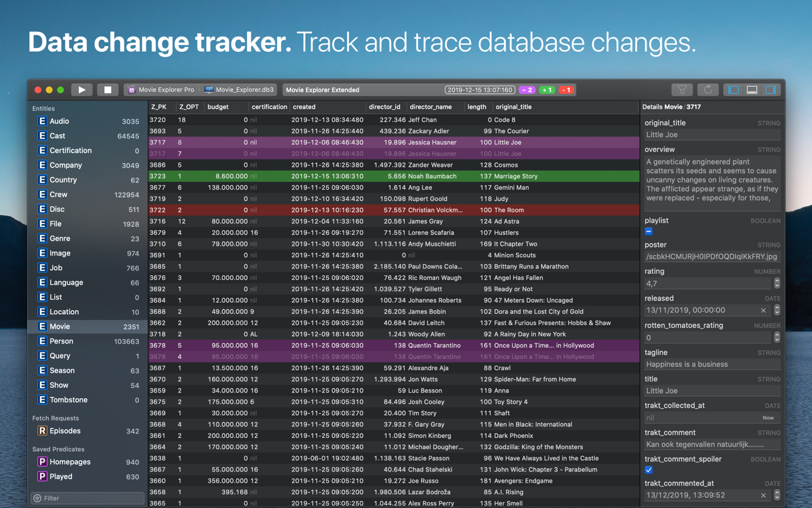Select the Tombstone entity icon
This screenshot has height=508, width=812.
tap(42, 400)
